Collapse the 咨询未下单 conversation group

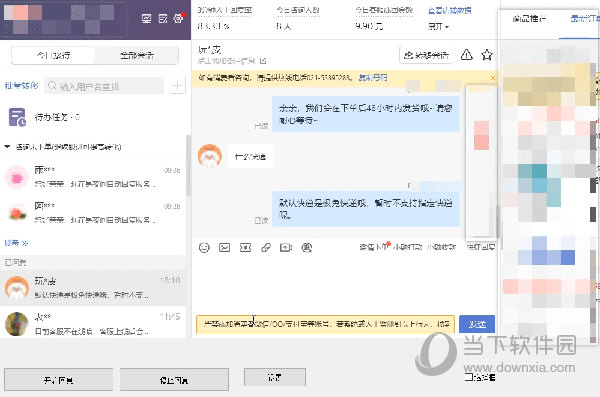[x=7, y=147]
